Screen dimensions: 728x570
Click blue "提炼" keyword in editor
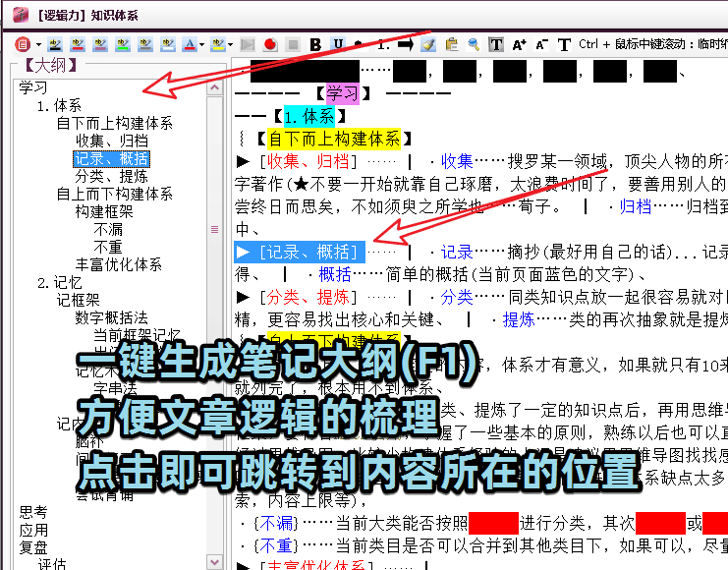pos(519,320)
